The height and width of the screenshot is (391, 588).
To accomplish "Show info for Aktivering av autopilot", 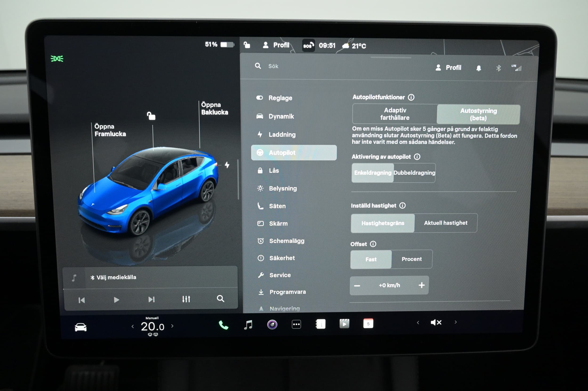I will tap(417, 157).
